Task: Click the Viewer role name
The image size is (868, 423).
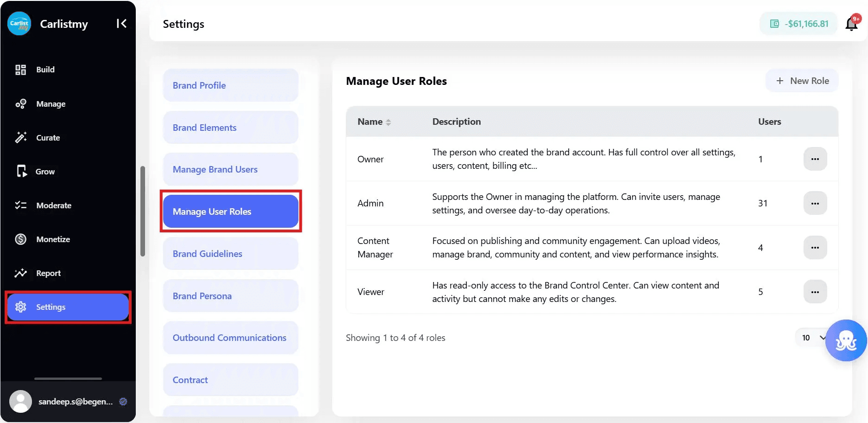Action: pyautogui.click(x=371, y=292)
